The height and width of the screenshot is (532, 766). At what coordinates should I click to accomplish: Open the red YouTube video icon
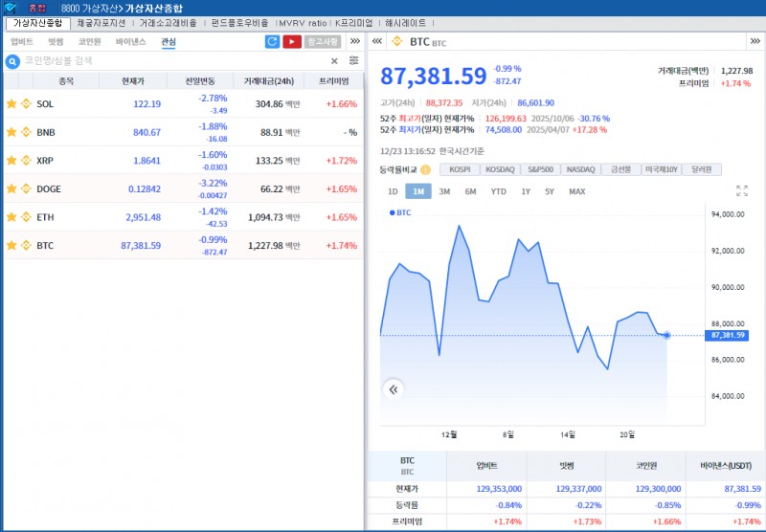[x=292, y=42]
